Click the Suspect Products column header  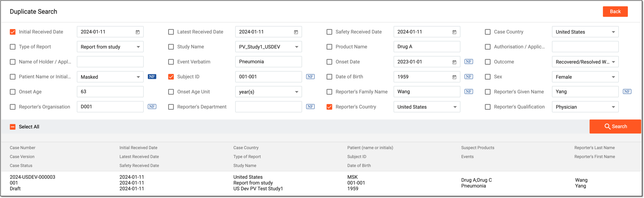478,148
